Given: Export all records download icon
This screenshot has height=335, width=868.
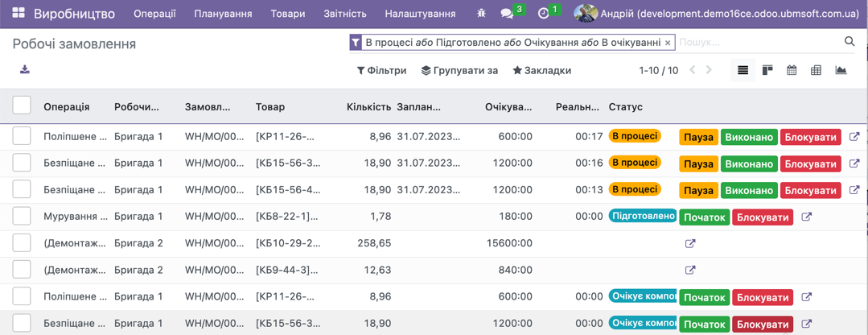Looking at the screenshot, I should pyautogui.click(x=25, y=70).
